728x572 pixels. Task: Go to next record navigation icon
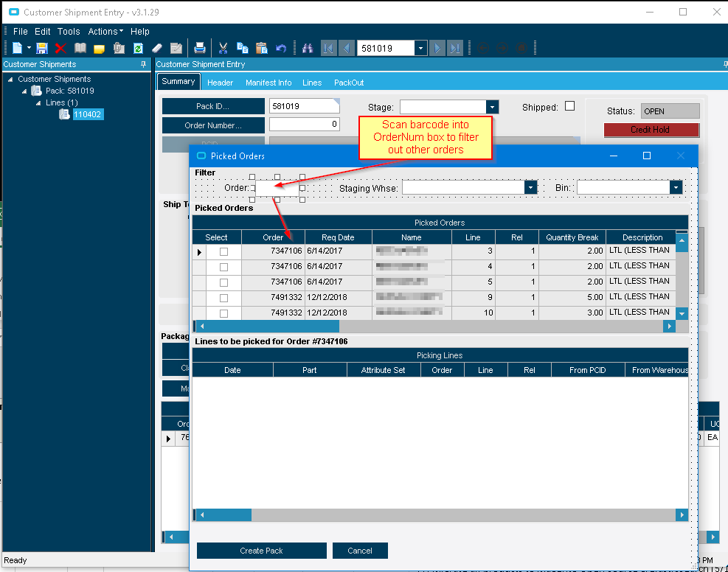click(x=437, y=48)
